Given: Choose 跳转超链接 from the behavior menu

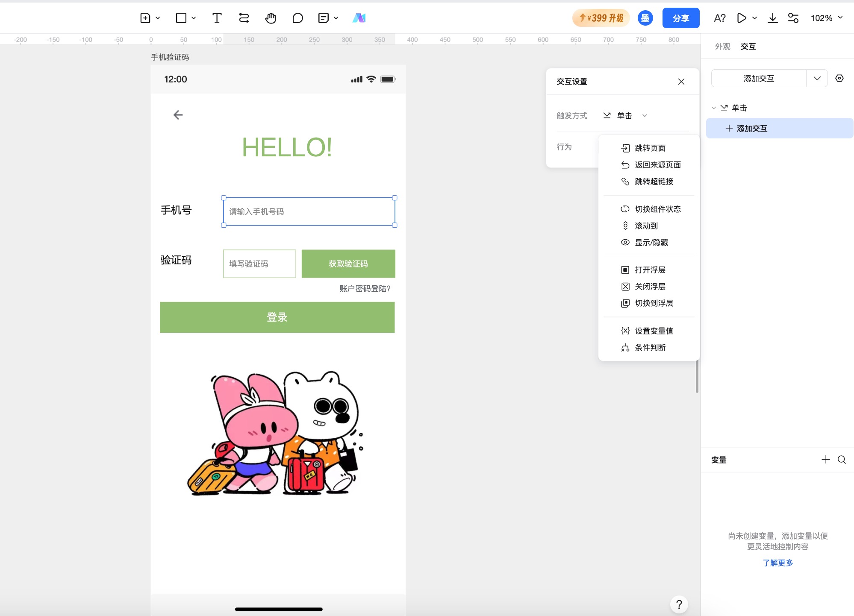Looking at the screenshot, I should coord(649,181).
